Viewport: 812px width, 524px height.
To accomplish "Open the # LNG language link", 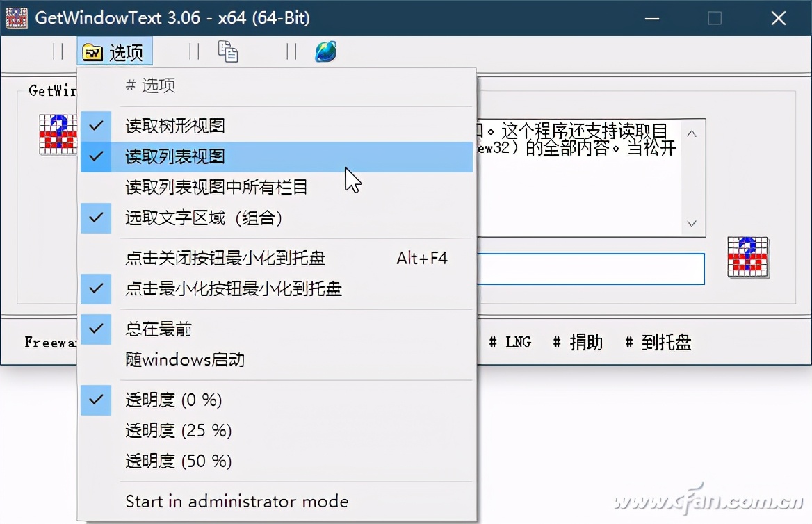I will pyautogui.click(x=510, y=342).
